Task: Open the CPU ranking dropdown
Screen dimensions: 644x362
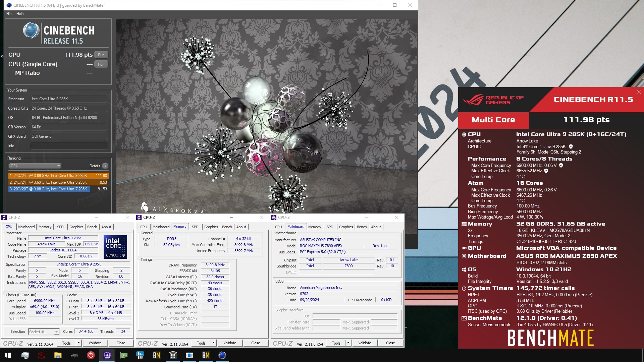Action: 35,166
